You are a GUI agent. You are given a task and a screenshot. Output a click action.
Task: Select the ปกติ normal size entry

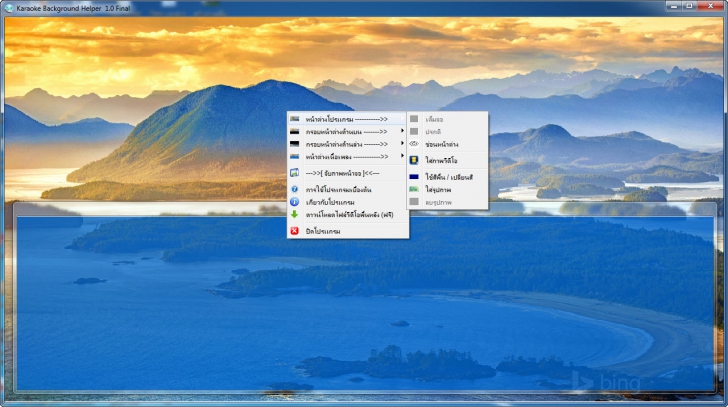tap(448, 132)
